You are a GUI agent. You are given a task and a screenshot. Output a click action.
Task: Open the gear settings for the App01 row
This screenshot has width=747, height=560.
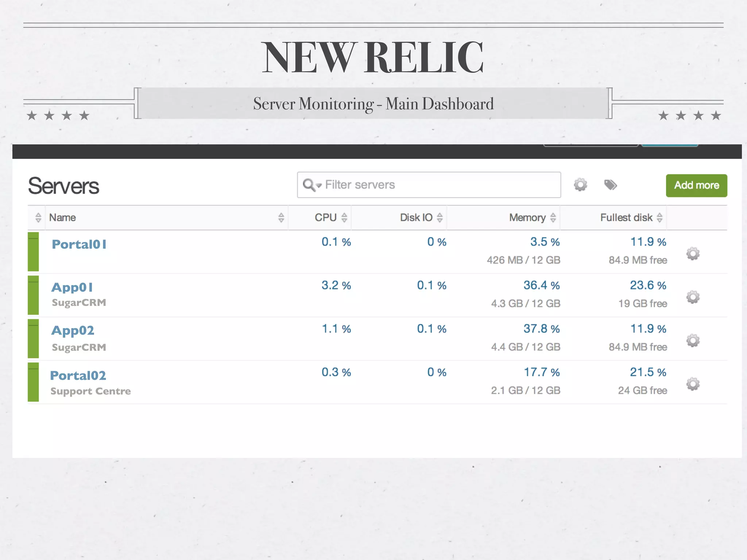[x=693, y=297]
